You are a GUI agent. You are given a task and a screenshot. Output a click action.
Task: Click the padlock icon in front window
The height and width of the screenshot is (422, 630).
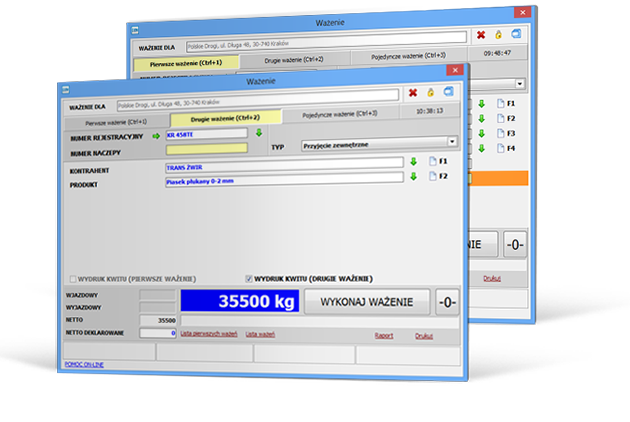coord(430,94)
